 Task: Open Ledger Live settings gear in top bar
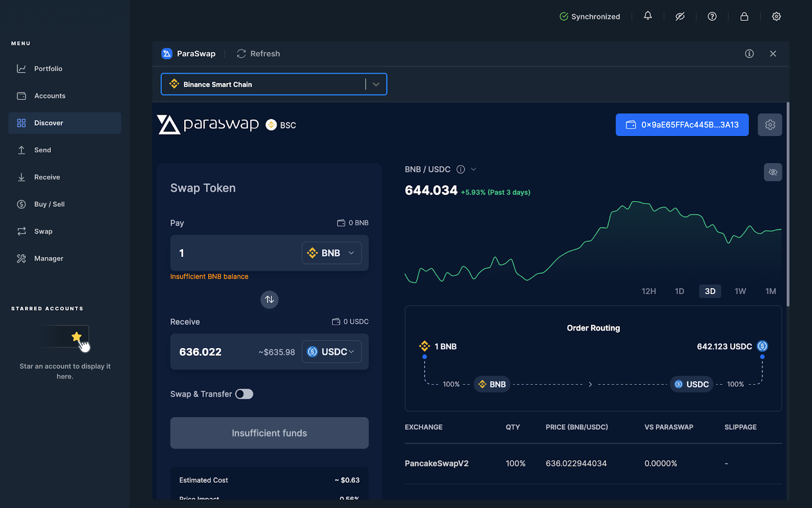pos(776,16)
